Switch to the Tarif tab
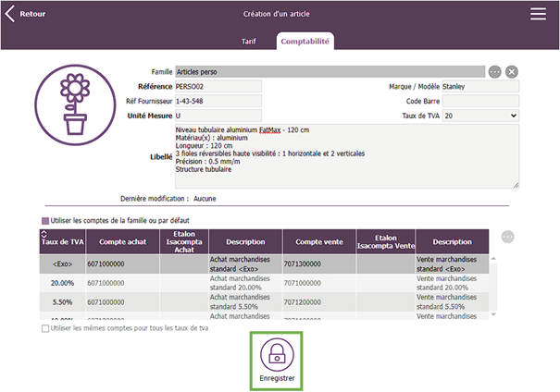The height and width of the screenshot is (392, 560). click(x=248, y=42)
